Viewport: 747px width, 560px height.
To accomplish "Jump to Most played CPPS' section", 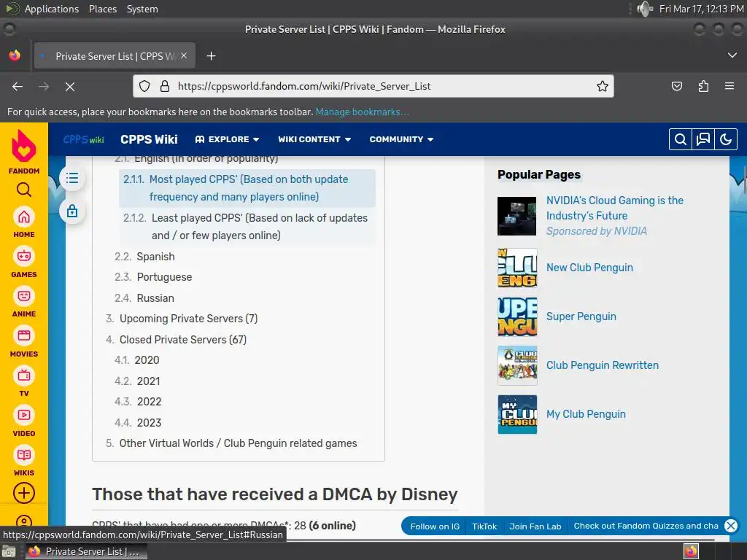I will pos(247,188).
